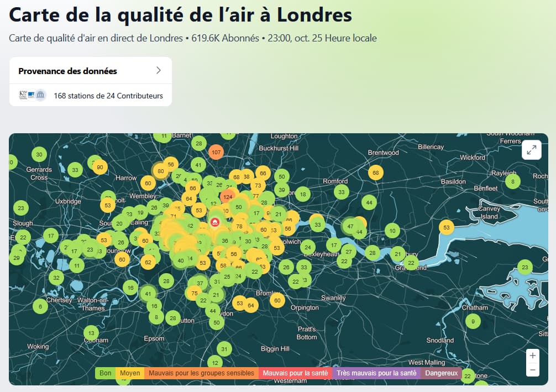Click the red home location marker
This screenshot has height=392, width=556.
[x=215, y=222]
